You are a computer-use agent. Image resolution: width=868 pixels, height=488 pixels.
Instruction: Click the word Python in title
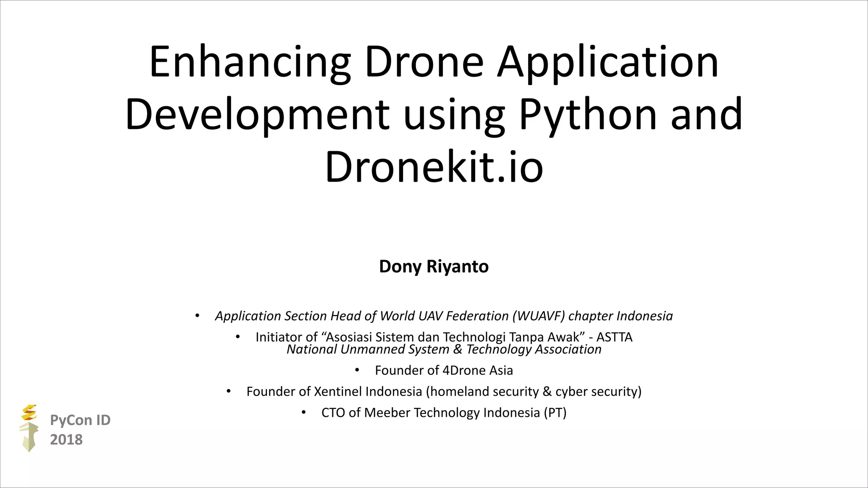click(x=587, y=114)
